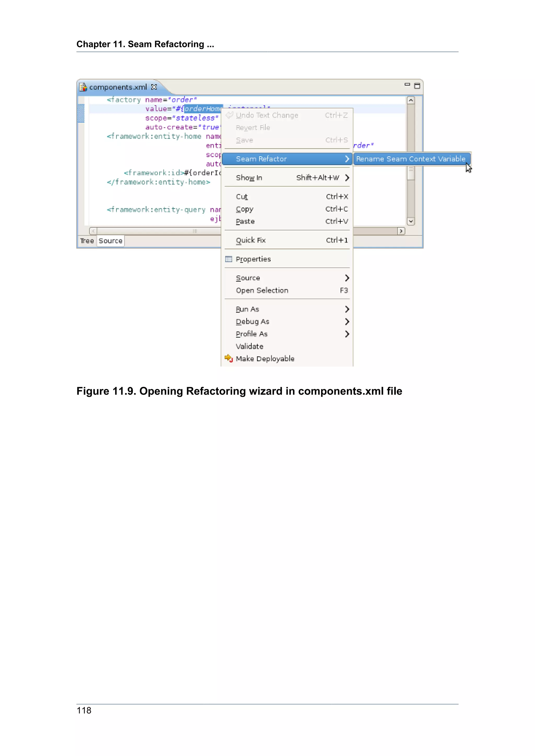Image resolution: width=535 pixels, height=756 pixels.
Task: Click the Properties table icon
Action: 229,259
